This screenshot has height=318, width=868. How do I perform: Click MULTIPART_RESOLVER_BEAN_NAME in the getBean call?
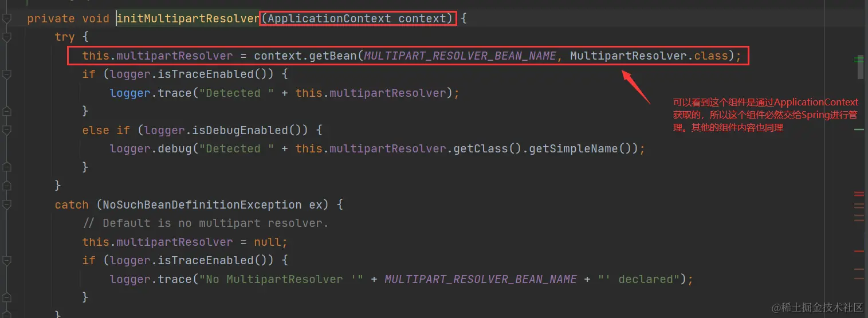(460, 56)
